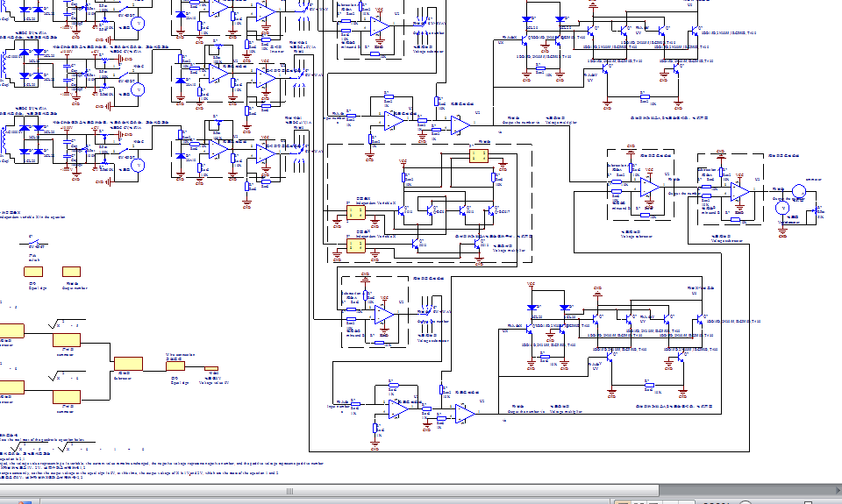Viewport: 842px width, 504px height.
Task: Select the subtractor block in the flow diagram
Action: point(127,363)
